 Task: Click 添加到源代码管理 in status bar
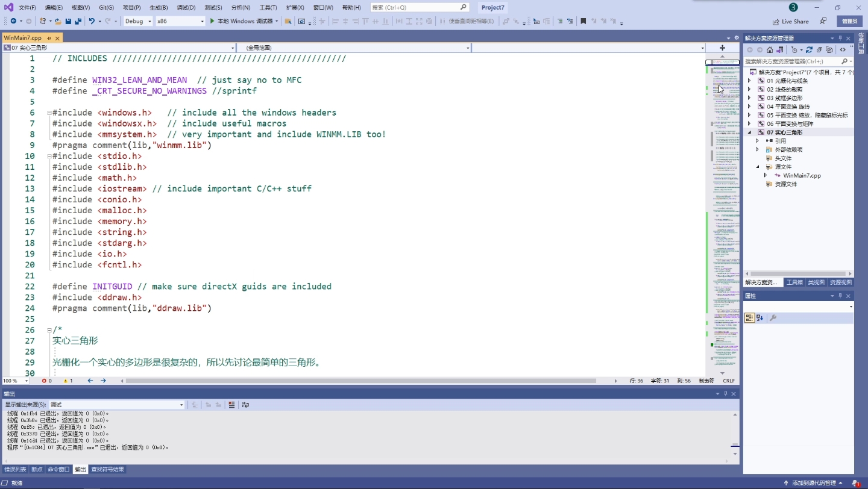tap(813, 483)
